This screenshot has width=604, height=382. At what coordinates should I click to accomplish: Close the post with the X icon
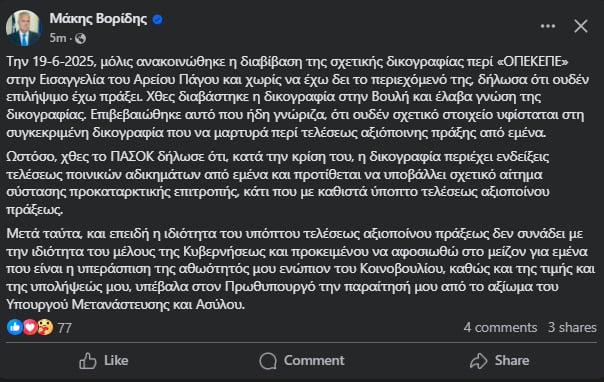pos(581,26)
